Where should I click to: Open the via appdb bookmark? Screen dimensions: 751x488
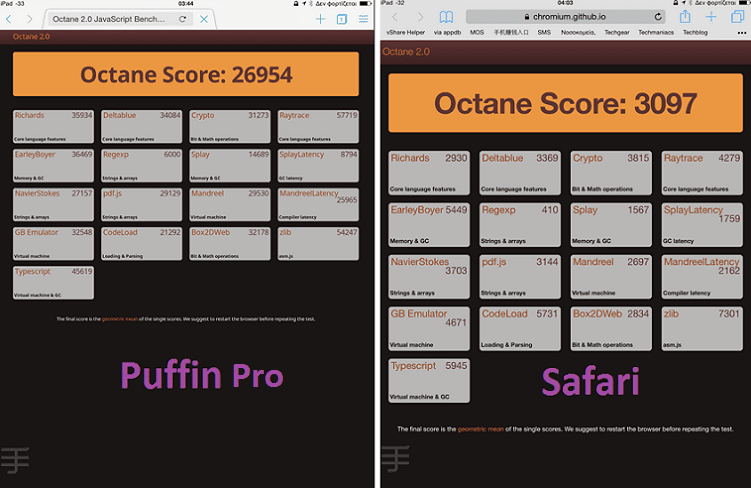point(447,33)
